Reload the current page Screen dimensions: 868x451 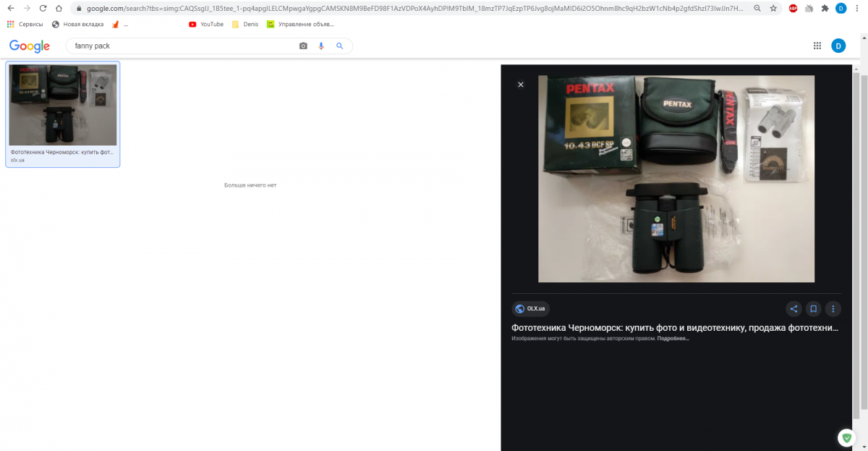point(43,8)
